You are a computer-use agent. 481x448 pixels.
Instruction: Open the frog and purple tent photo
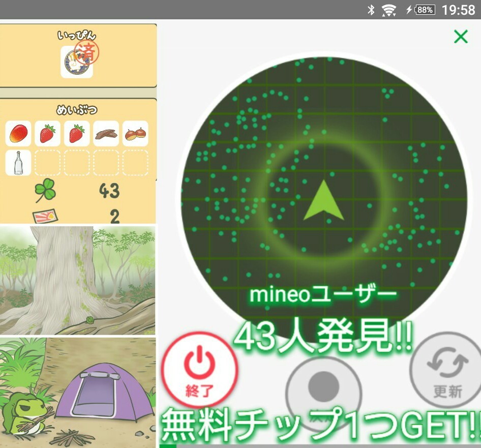click(x=78, y=392)
